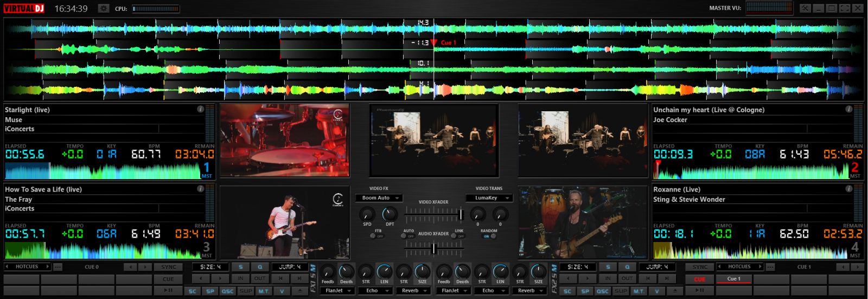Click the Muse drummer video thumbnail
The image size is (868, 299).
[284, 141]
